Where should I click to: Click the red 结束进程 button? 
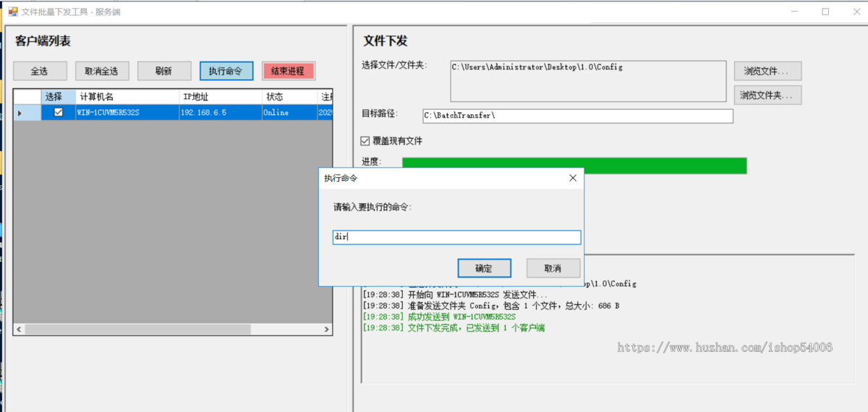pyautogui.click(x=289, y=71)
